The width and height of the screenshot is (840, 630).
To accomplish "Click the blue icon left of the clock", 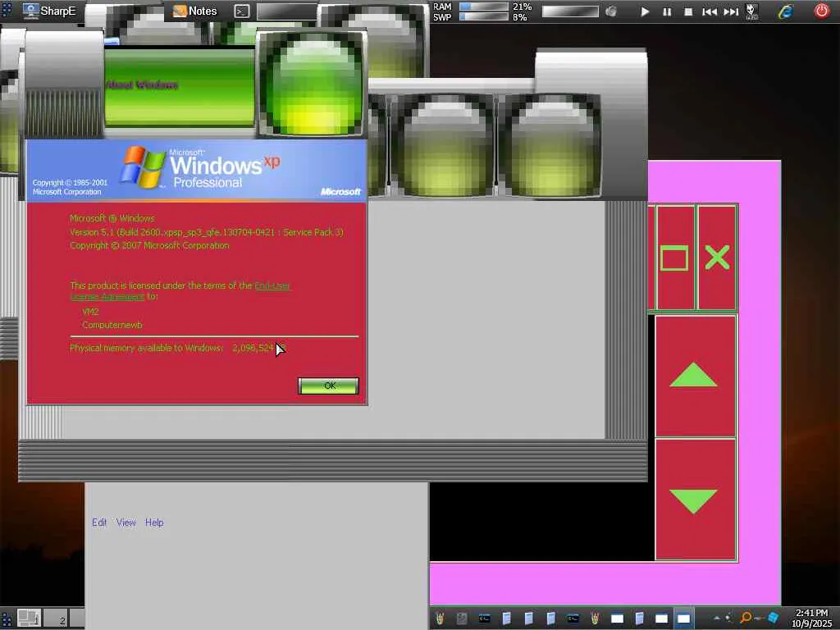I will pos(773,619).
